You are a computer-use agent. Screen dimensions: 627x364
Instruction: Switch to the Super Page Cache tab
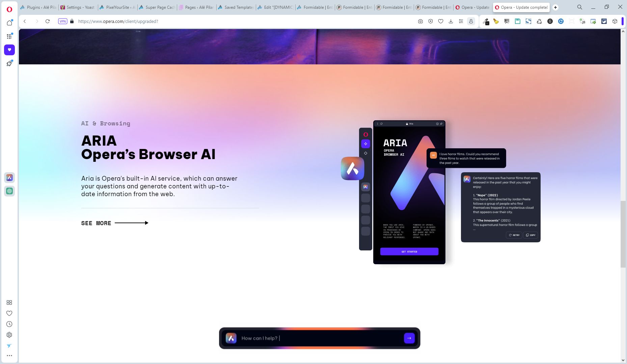157,7
